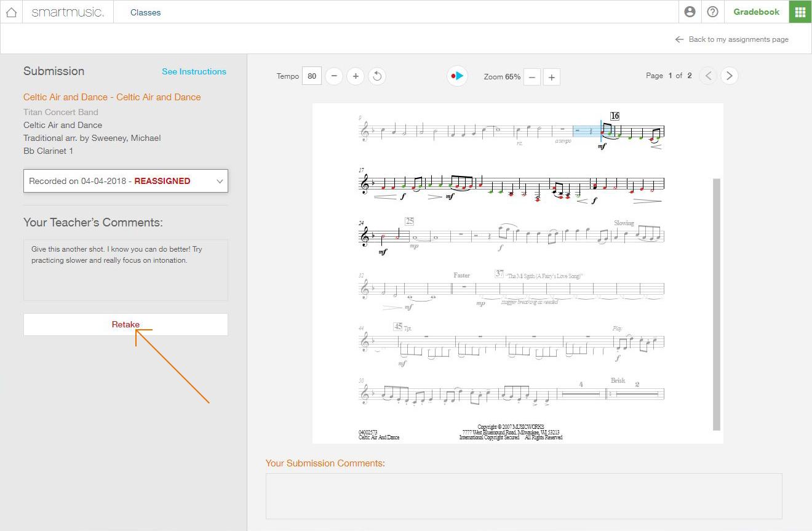Click the Faster marking in the score
The image size is (812, 531).
(x=461, y=275)
